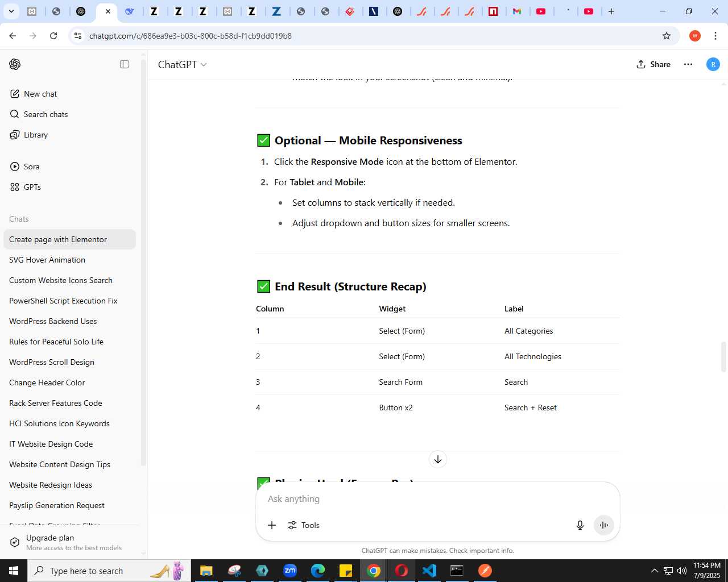The width and height of the screenshot is (728, 582).
Task: Open the Tools menu in composer
Action: tap(304, 525)
